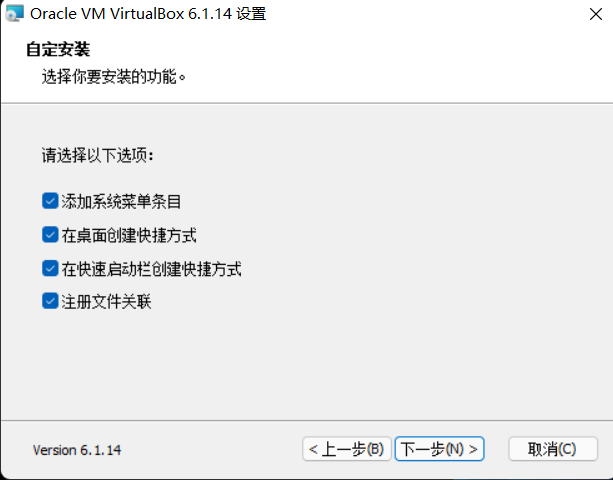Click the 请选择以下选项 prompt text
Screen dimensions: 613x480
point(97,155)
